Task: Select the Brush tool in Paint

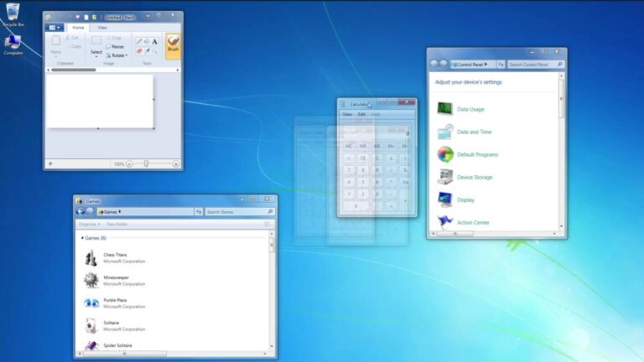Action: tap(173, 46)
